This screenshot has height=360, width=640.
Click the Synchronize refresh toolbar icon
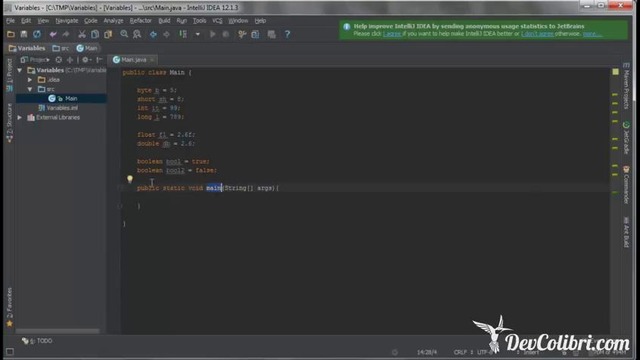coord(37,34)
